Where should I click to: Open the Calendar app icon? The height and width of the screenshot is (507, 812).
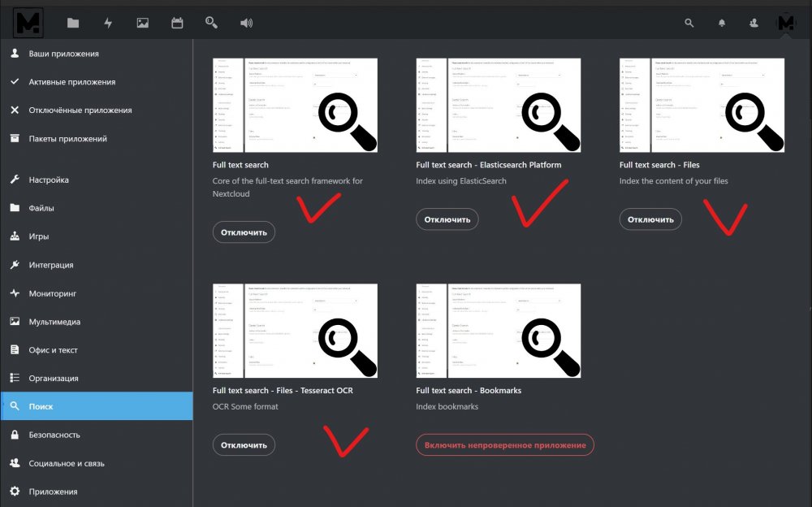[177, 23]
